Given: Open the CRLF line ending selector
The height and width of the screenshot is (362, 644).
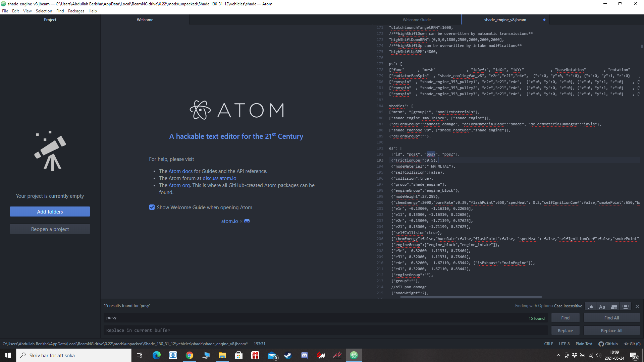Looking at the screenshot, I should (x=548, y=344).
